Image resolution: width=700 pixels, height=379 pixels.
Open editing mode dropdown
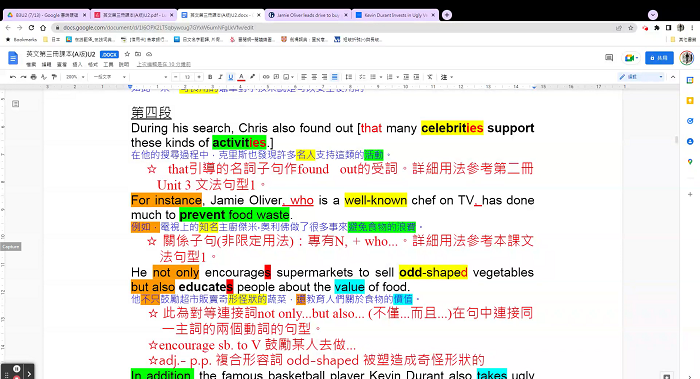tap(641, 77)
